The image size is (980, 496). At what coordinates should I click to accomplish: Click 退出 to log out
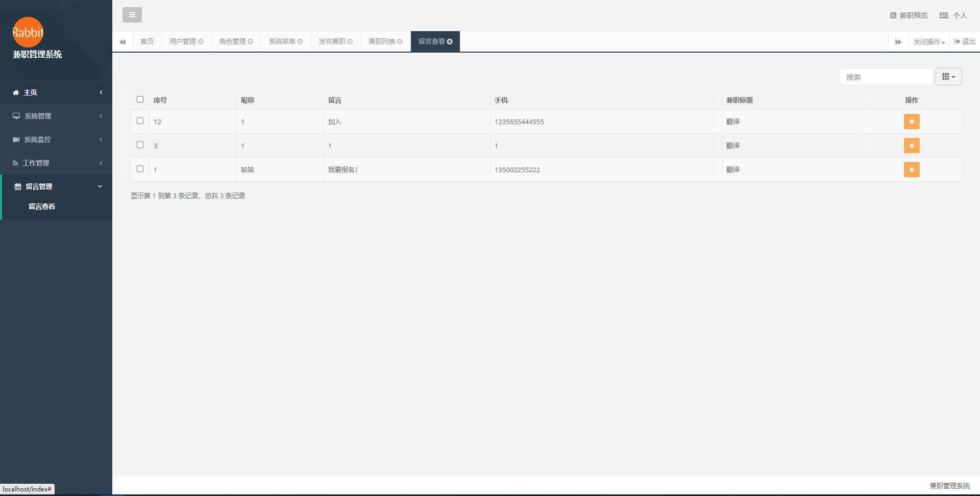coord(965,42)
